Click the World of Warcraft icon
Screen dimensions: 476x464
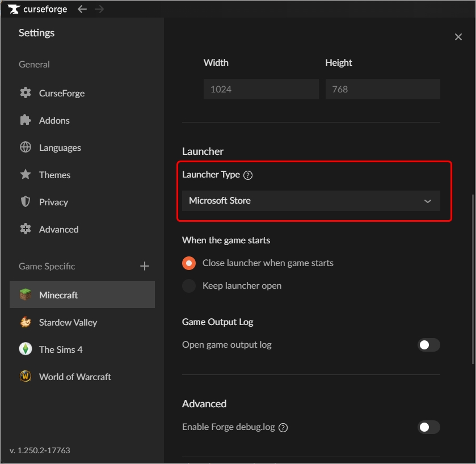(26, 377)
